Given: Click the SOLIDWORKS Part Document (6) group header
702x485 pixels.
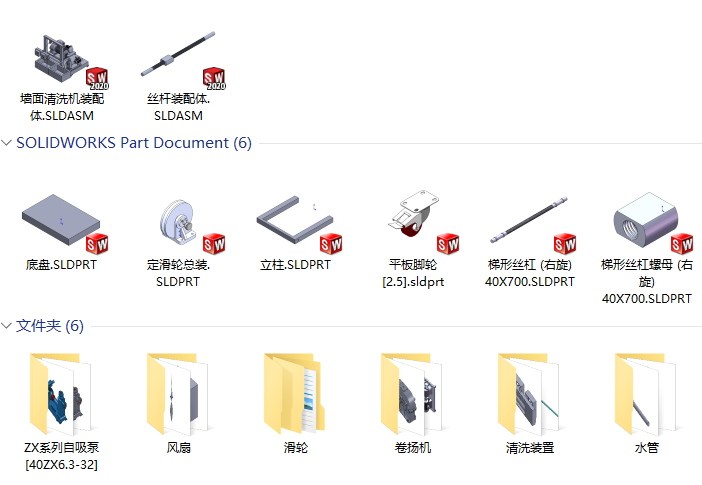Looking at the screenshot, I should click(x=134, y=143).
